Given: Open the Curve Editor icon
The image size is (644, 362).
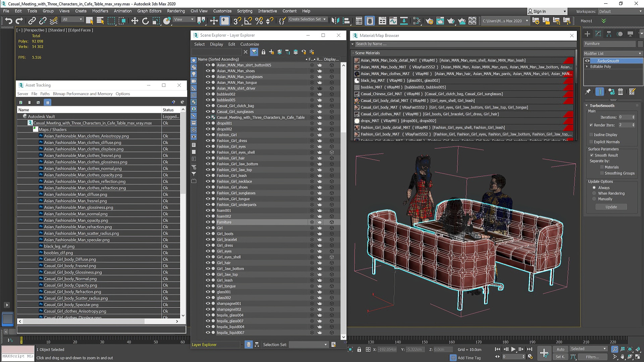Looking at the screenshot, I should click(x=393, y=21).
